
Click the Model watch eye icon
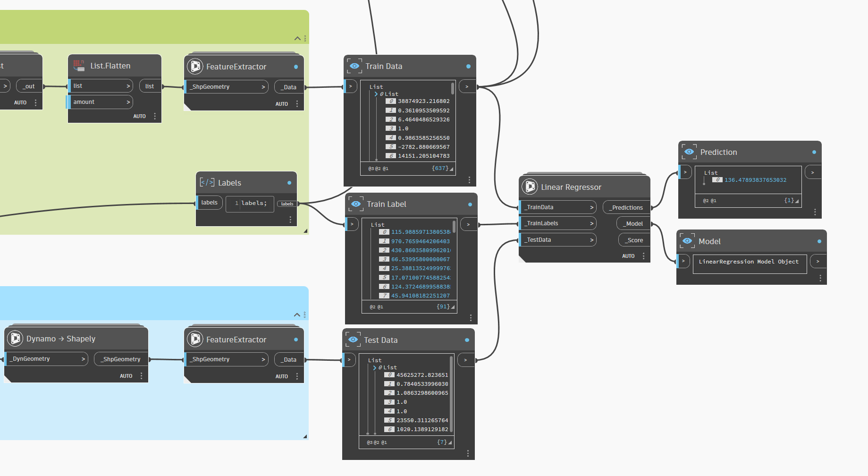click(x=687, y=241)
